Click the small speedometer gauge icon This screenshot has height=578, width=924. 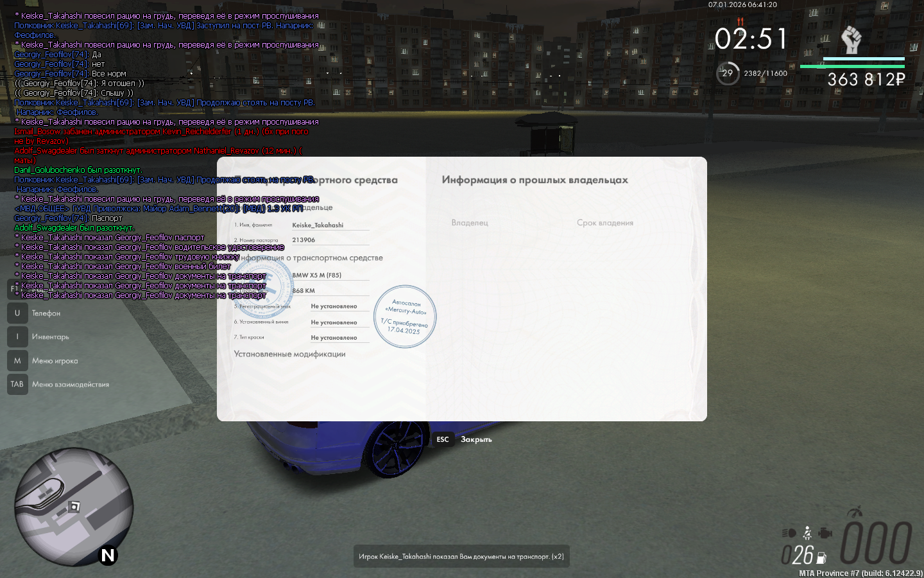point(854,512)
